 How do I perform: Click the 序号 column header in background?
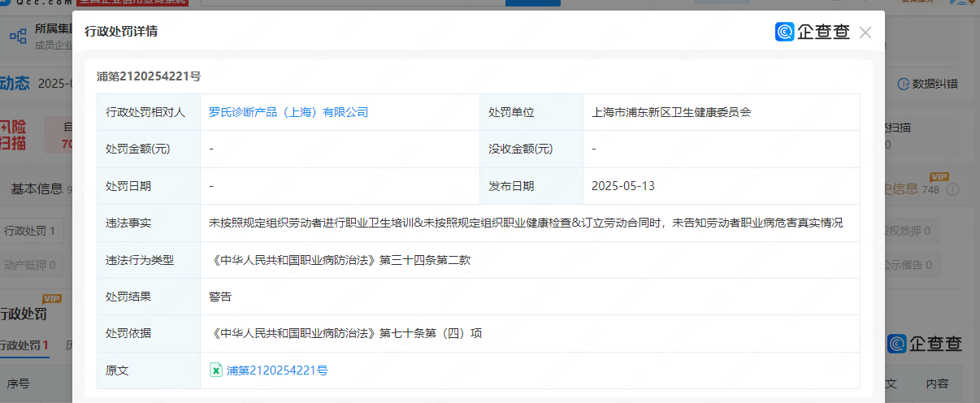pyautogui.click(x=19, y=383)
